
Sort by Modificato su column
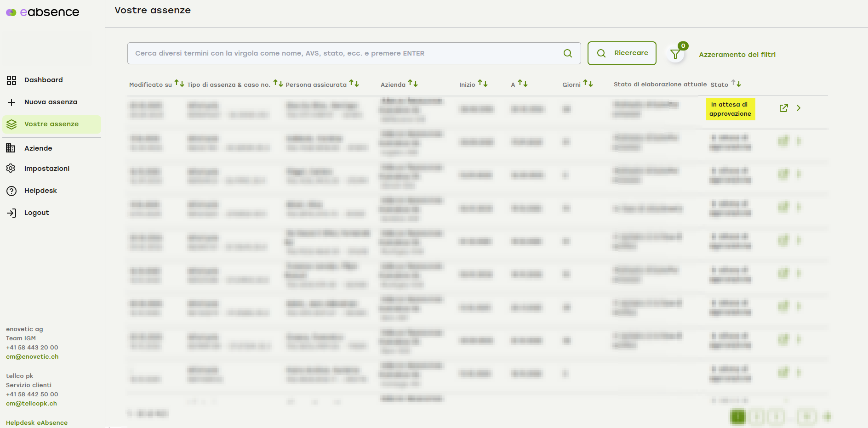pyautogui.click(x=179, y=84)
